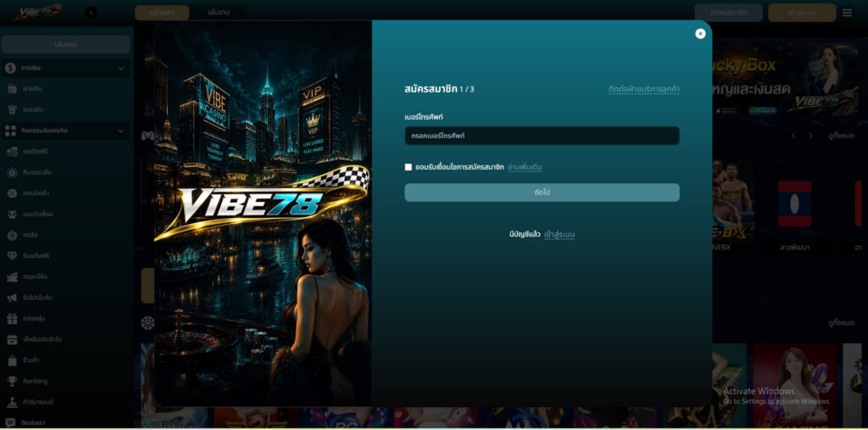Open the 'อ่านเพิ่มเติม' read more link
This screenshot has height=430, width=868.
[x=525, y=167]
